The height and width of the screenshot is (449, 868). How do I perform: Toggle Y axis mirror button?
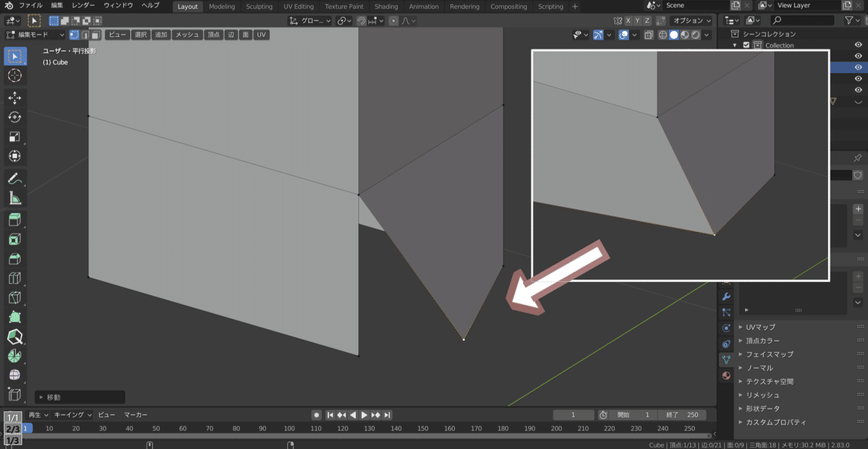pos(637,21)
